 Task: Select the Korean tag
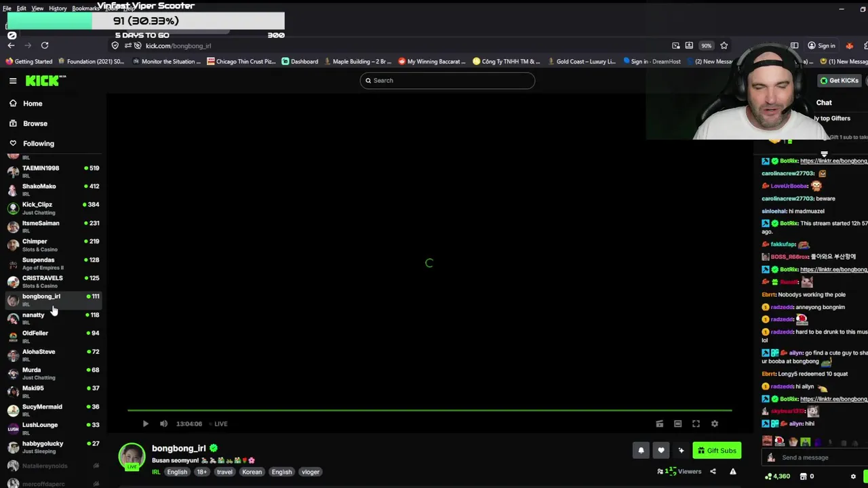tap(252, 472)
